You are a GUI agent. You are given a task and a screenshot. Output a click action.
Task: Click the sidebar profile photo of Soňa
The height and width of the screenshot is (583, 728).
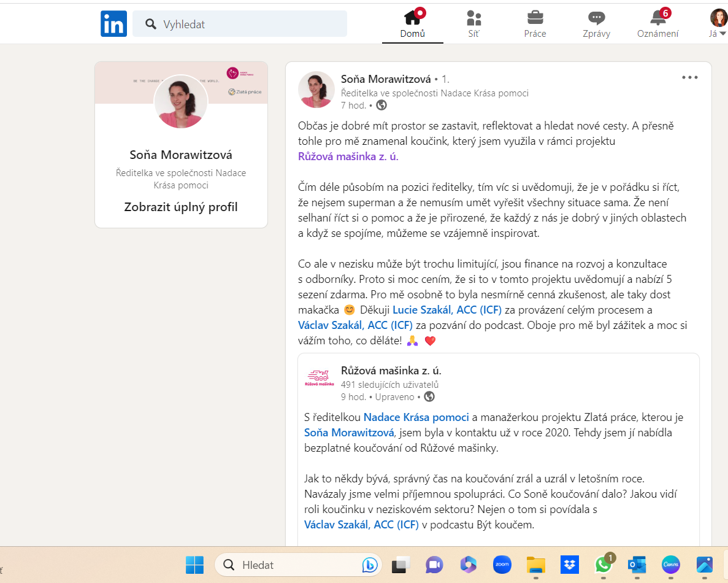[x=181, y=102]
